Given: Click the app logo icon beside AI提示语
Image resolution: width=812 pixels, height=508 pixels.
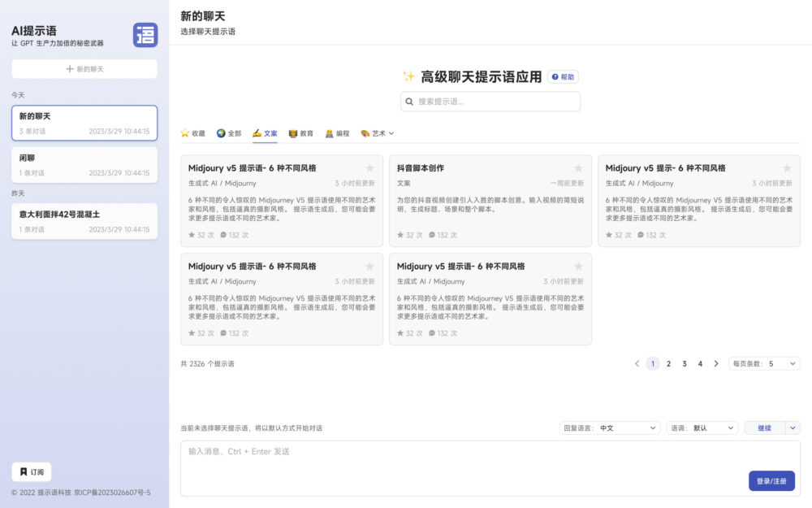Looking at the screenshot, I should (145, 36).
